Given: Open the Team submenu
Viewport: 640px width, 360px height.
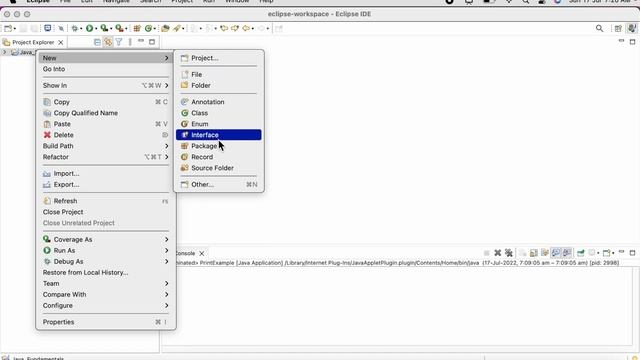Looking at the screenshot, I should 105,283.
